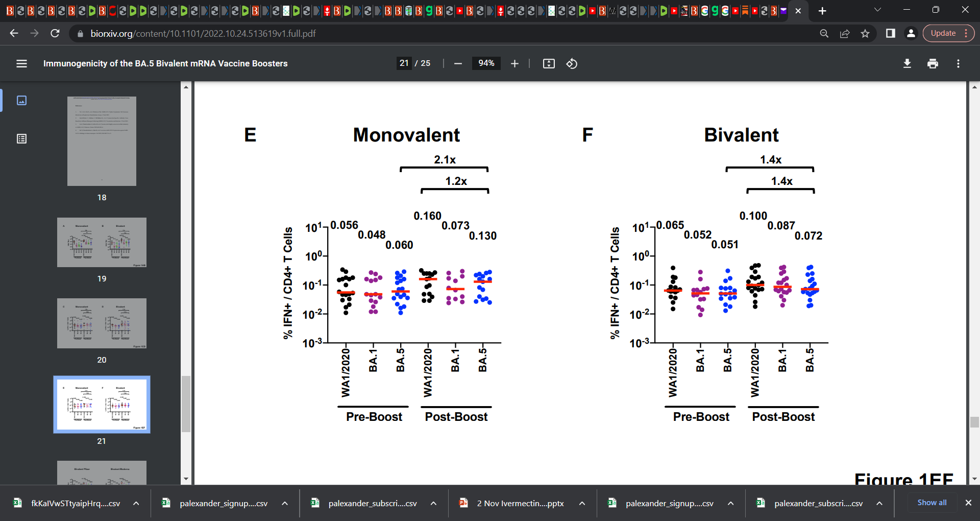Show all downloads

[x=932, y=503]
